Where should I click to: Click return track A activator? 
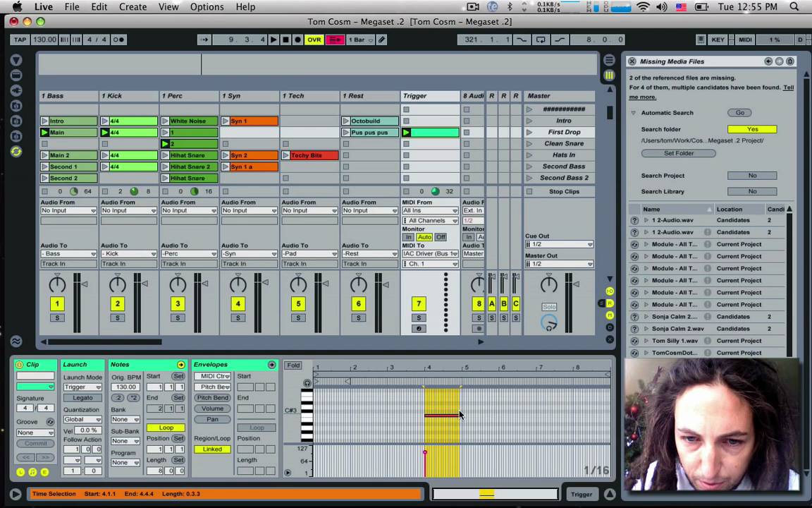[x=491, y=304]
